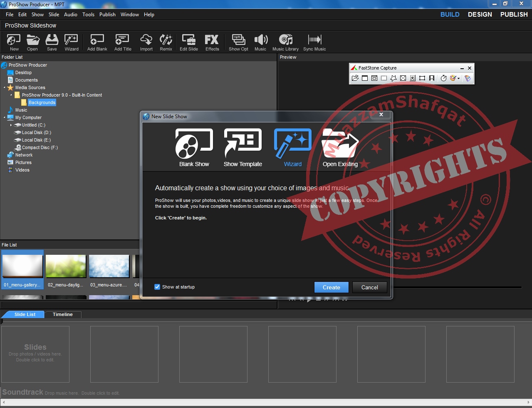Open the Effects panel
This screenshot has width=532, height=408.
coord(212,42)
